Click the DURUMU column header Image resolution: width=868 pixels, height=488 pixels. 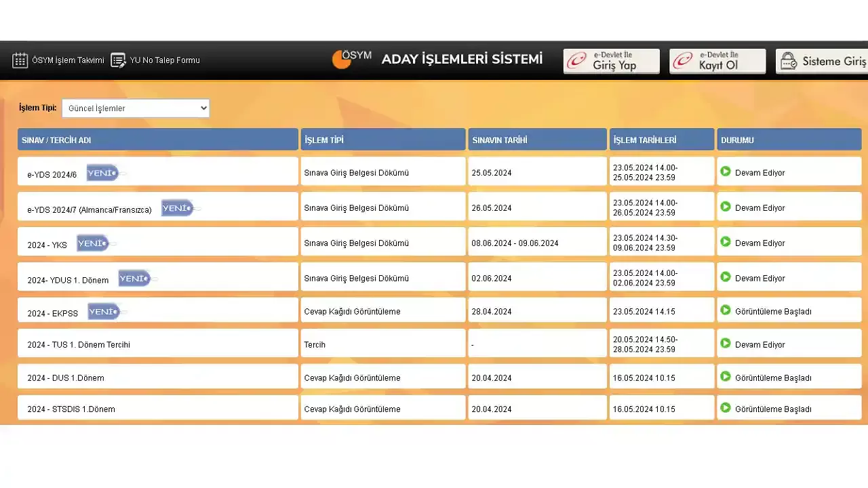(x=789, y=140)
